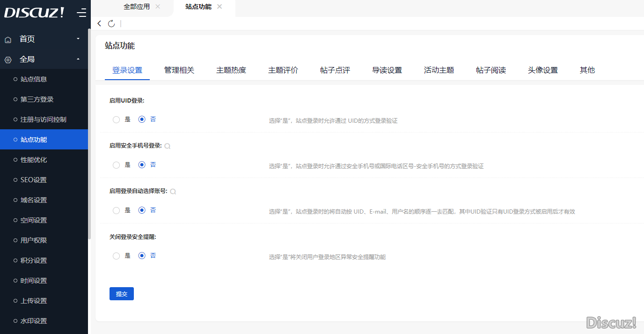Click the magnifier icon beside 启用登录自动选择账号

pyautogui.click(x=173, y=191)
